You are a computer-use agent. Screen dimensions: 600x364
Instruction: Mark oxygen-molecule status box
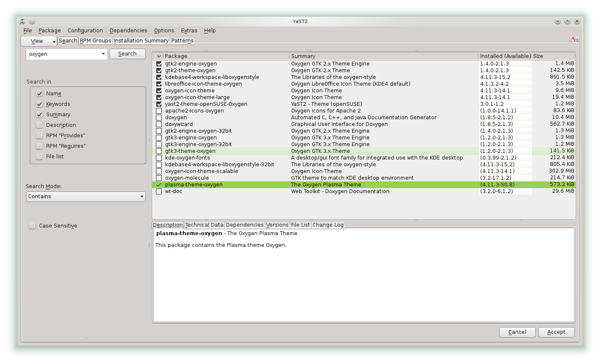click(159, 178)
